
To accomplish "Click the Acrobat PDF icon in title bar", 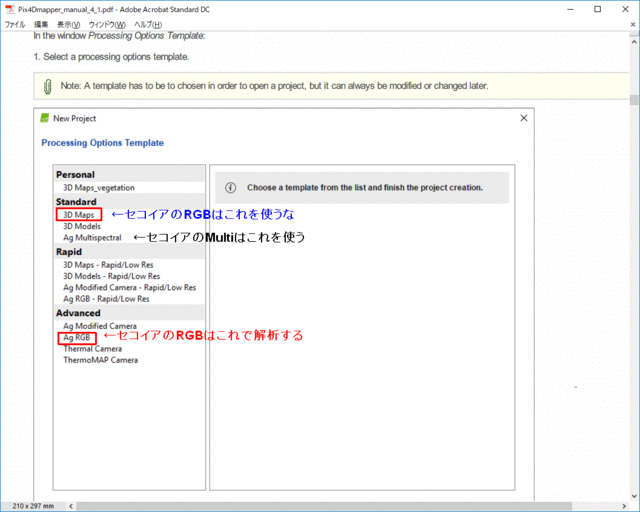I will coord(9,9).
